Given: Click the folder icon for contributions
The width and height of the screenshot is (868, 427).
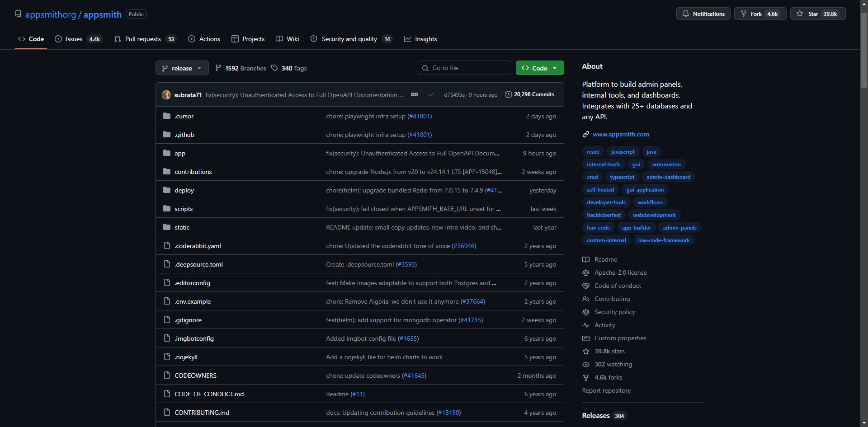Looking at the screenshot, I should coord(167,172).
